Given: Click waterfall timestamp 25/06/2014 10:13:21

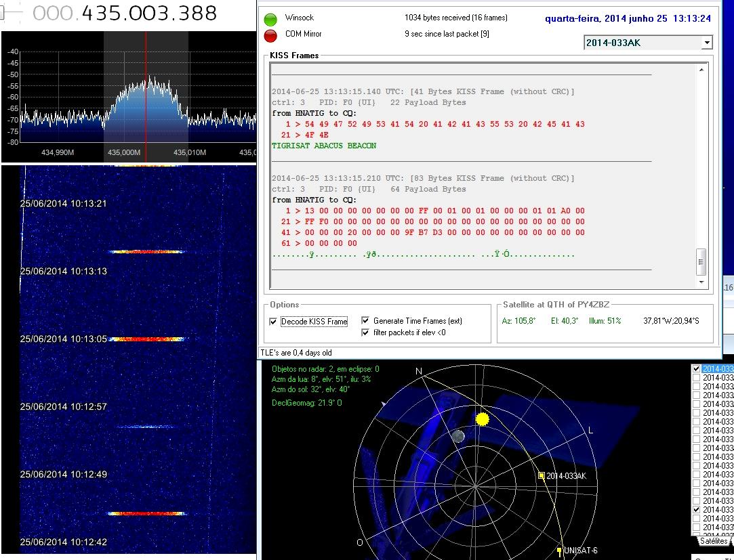Looking at the screenshot, I should pyautogui.click(x=63, y=203).
